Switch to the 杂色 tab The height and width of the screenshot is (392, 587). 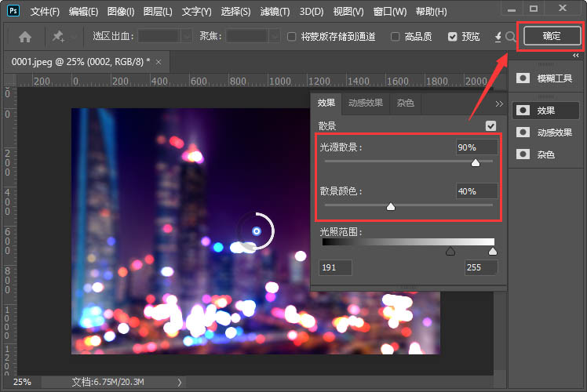[x=406, y=103]
